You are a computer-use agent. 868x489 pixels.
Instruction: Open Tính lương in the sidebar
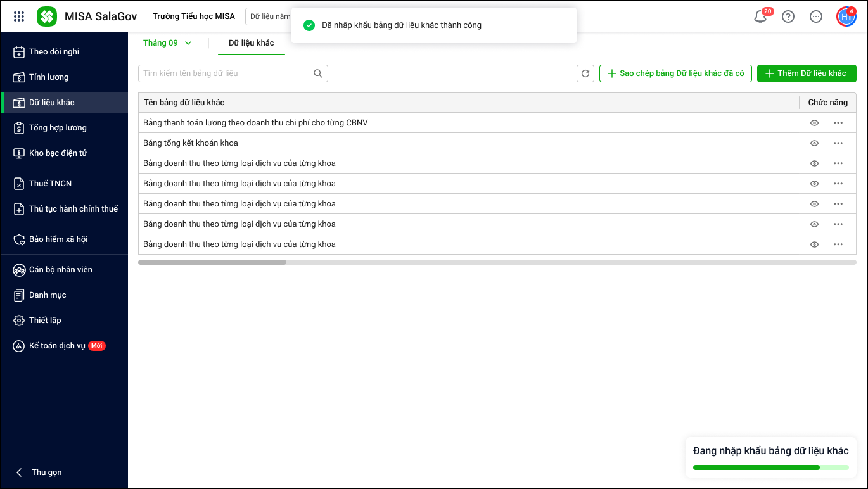click(x=49, y=77)
